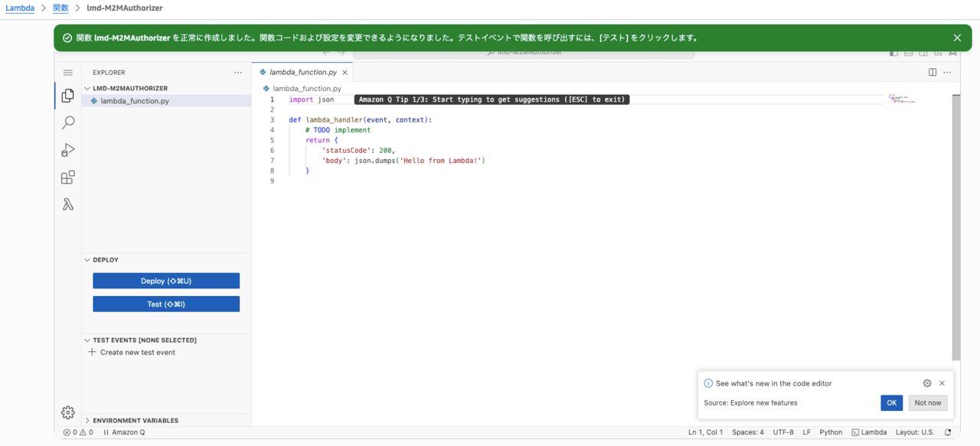The height and width of the screenshot is (446, 980).
Task: Click split editor icon at editor top-right
Action: (933, 73)
